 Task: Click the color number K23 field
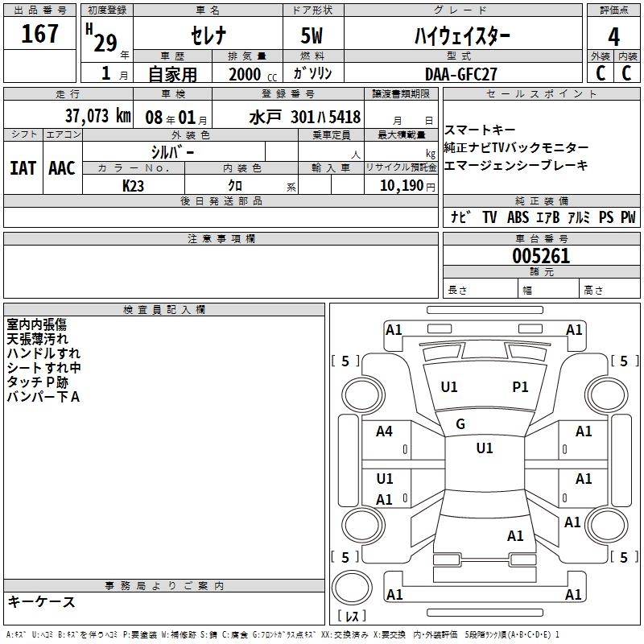(134, 185)
